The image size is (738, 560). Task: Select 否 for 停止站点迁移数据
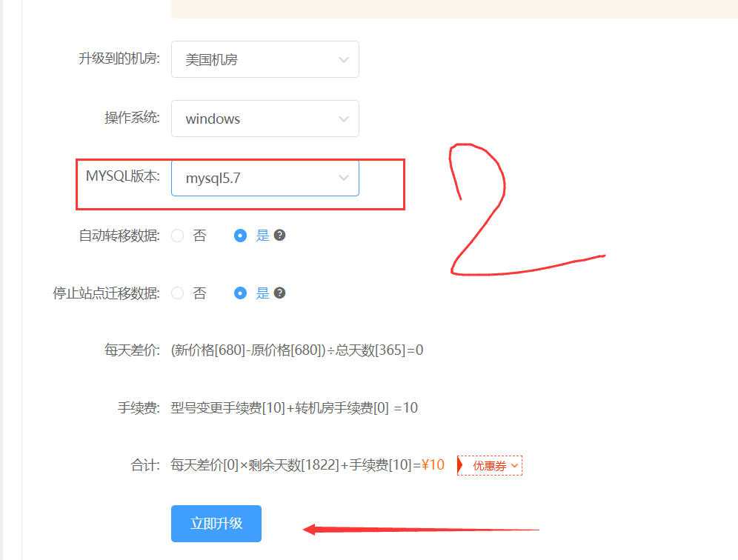pyautogui.click(x=177, y=293)
